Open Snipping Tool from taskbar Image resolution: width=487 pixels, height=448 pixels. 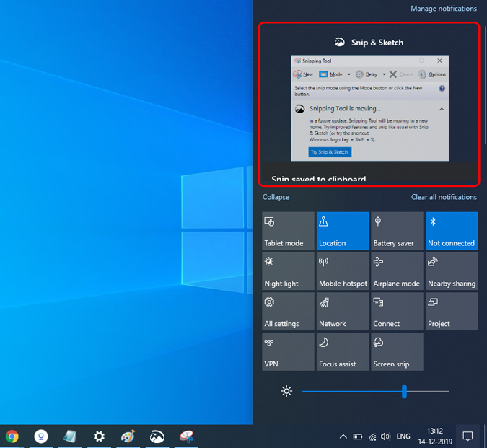click(x=186, y=436)
